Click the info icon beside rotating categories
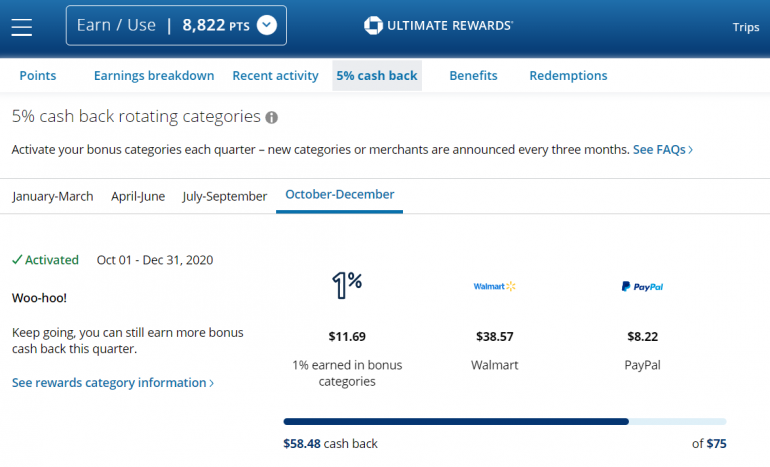This screenshot has height=467, width=770. tap(271, 117)
